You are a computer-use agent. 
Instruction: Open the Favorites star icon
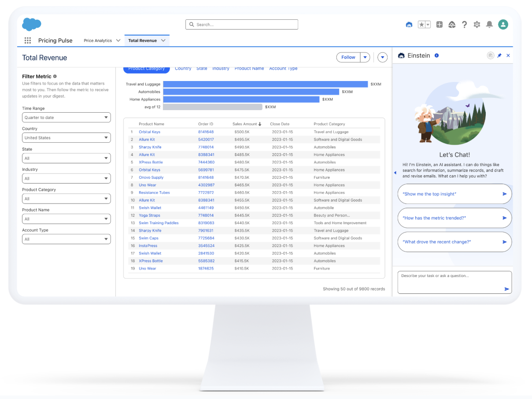coord(422,25)
